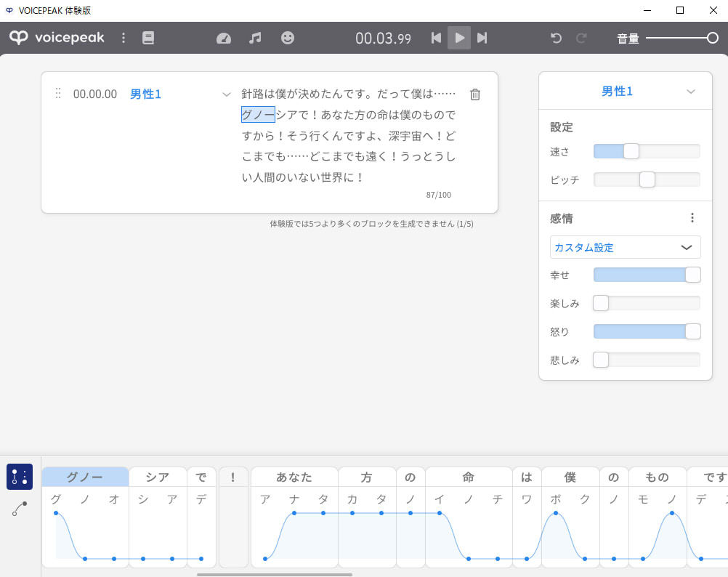Click the 87/100 character counter
The width and height of the screenshot is (728, 577).
tap(438, 195)
